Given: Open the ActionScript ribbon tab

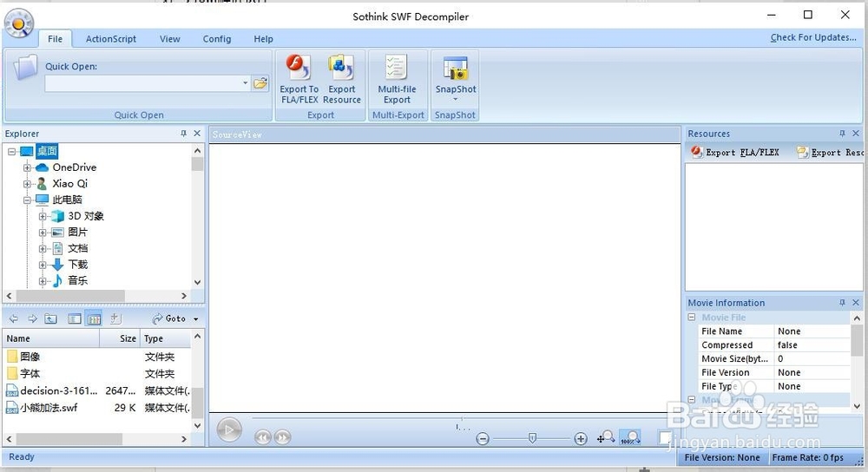Looking at the screenshot, I should coord(111,39).
